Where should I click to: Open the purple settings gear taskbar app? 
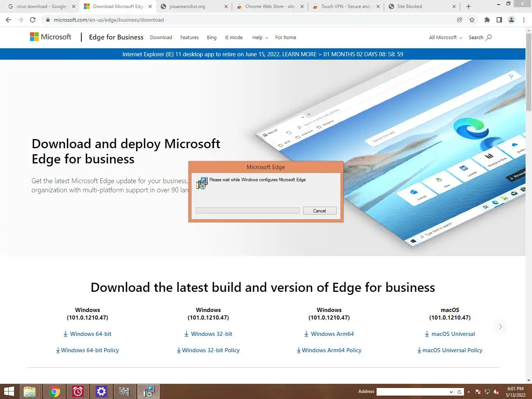(x=101, y=391)
